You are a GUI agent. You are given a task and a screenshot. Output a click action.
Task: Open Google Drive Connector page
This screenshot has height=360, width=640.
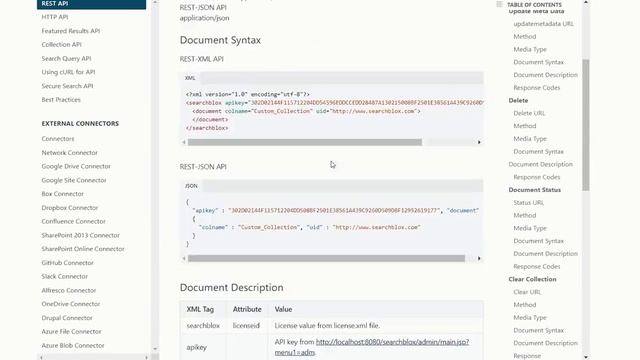point(76,166)
